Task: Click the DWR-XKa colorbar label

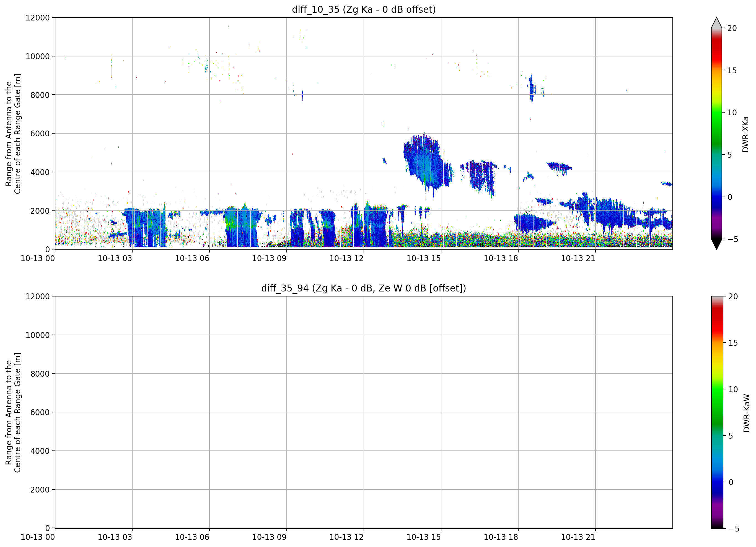Action: tap(746, 134)
